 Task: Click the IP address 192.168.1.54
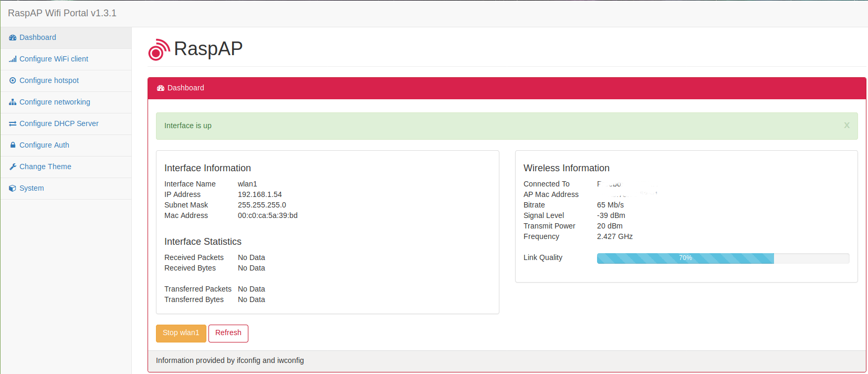coord(260,194)
